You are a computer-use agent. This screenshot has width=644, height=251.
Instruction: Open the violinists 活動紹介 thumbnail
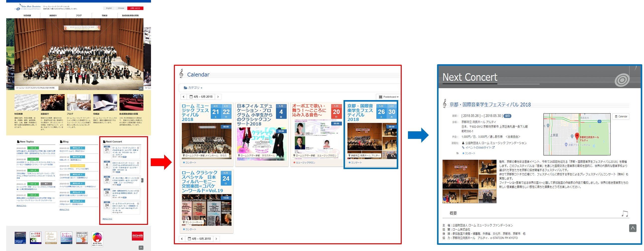coord(52,102)
